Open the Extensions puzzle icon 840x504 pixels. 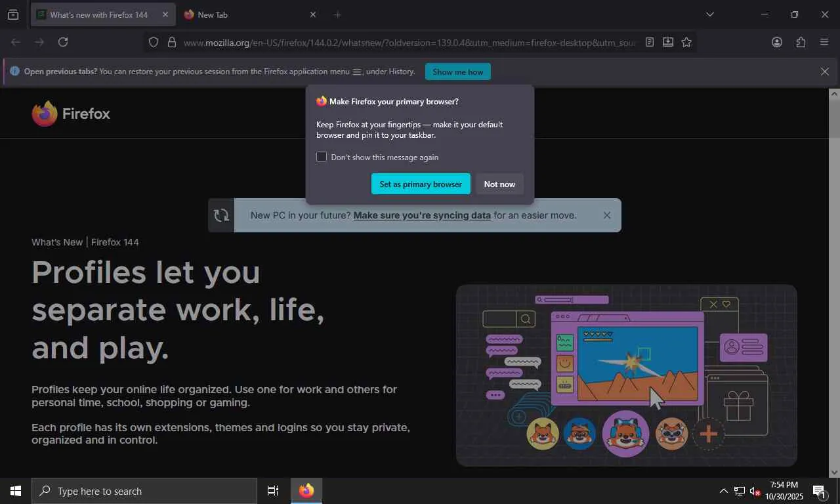[801, 42]
